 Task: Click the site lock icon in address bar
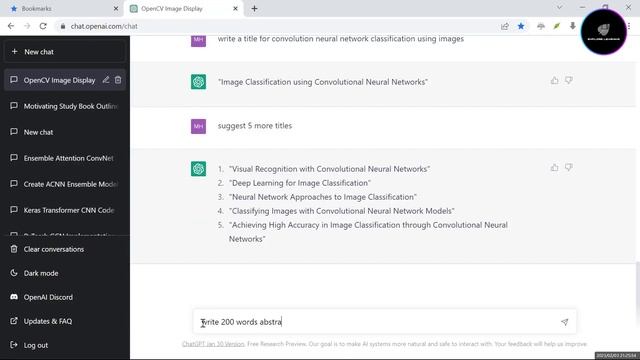pos(62,26)
